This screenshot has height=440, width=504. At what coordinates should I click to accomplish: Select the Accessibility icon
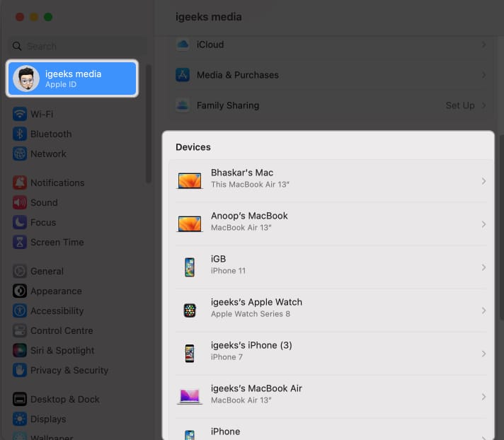tap(20, 311)
